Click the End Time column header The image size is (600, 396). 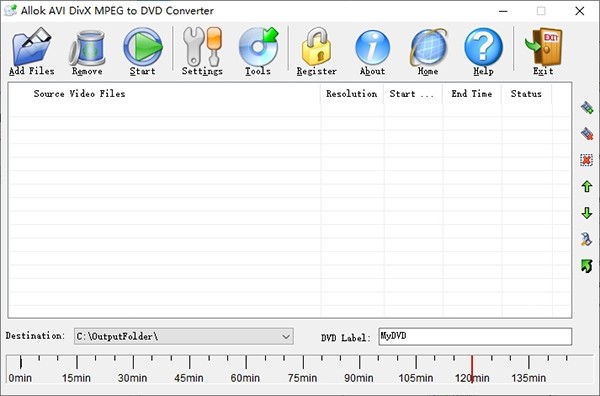(471, 94)
